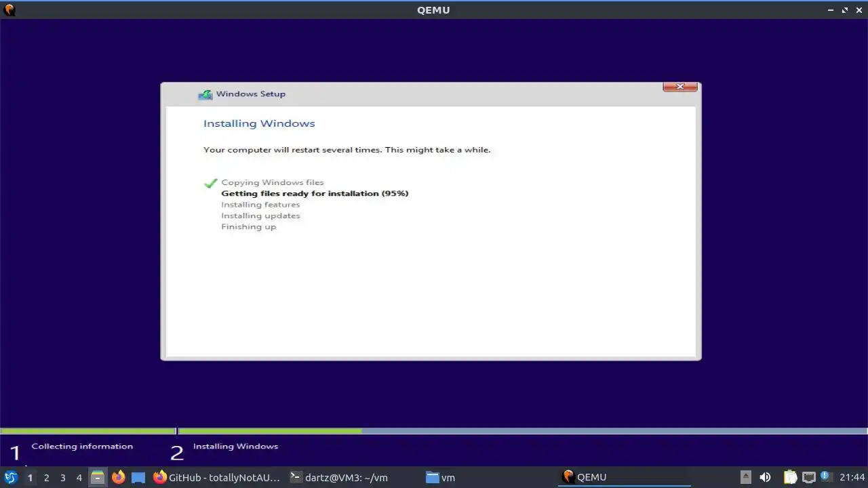
Task: Open the file manager launcher icon
Action: [x=98, y=477]
